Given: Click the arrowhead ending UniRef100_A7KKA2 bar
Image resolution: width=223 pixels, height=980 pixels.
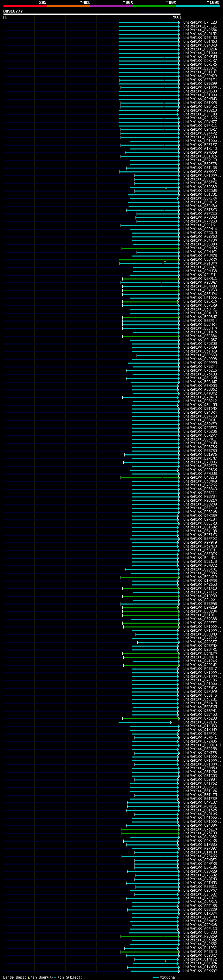Looking at the screenshot, I should (x=179, y=971).
